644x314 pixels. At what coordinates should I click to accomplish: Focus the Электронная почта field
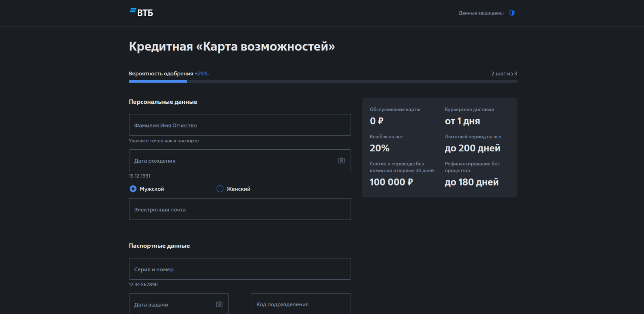tap(240, 209)
